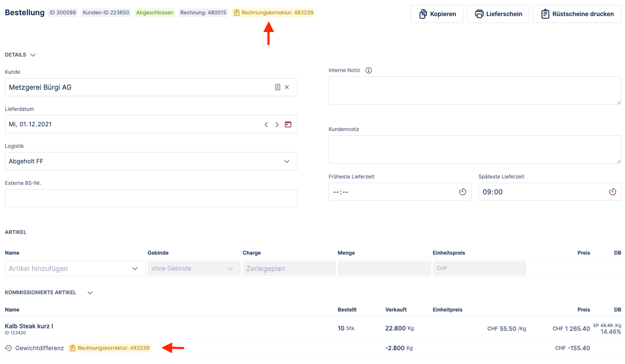Click the Lieferschein print button

(x=498, y=14)
